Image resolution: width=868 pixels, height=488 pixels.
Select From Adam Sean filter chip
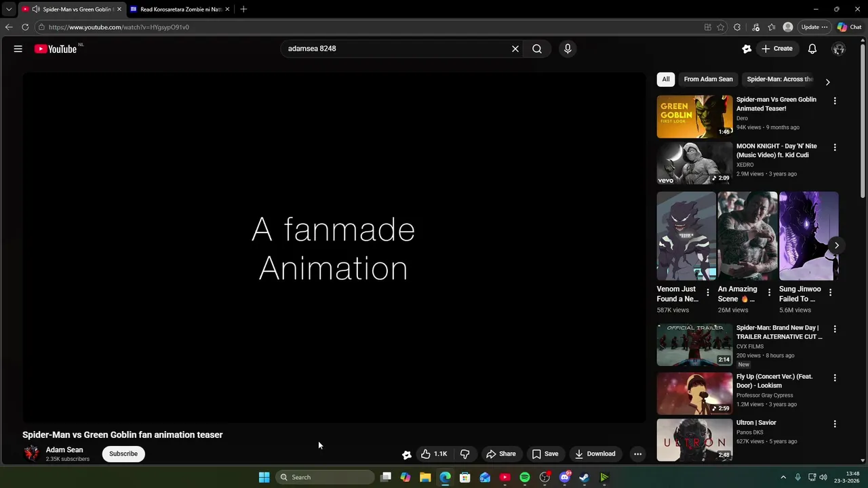point(708,79)
